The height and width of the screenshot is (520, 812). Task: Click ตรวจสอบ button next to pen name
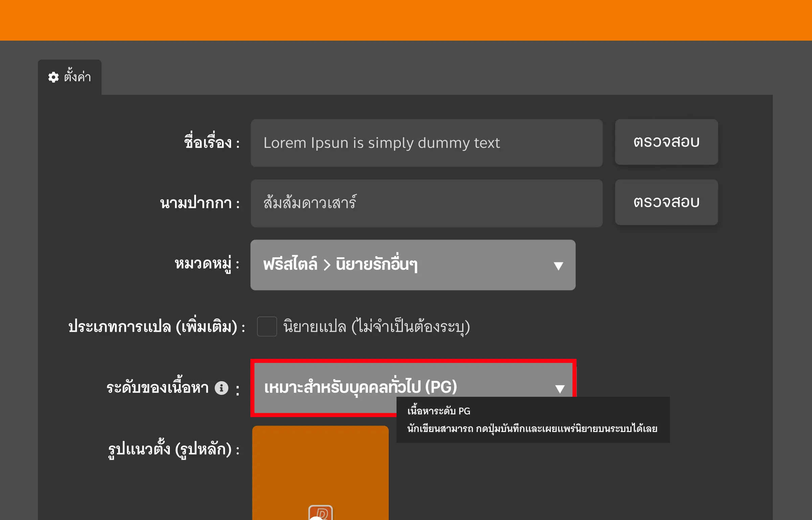666,202
